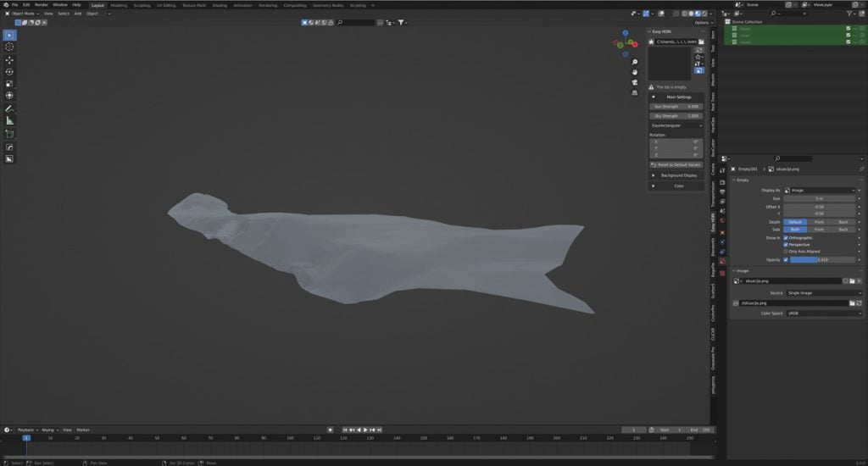This screenshot has width=868, height=466.
Task: Select the Rotate tool in the toolbar
Action: (x=9, y=72)
